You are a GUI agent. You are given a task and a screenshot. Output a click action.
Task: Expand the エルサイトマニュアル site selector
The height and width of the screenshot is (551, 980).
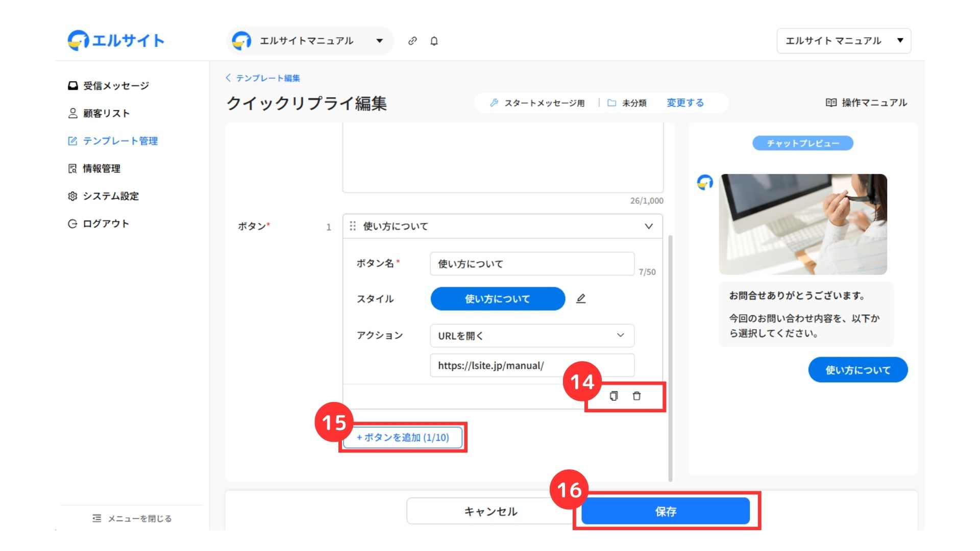(309, 41)
